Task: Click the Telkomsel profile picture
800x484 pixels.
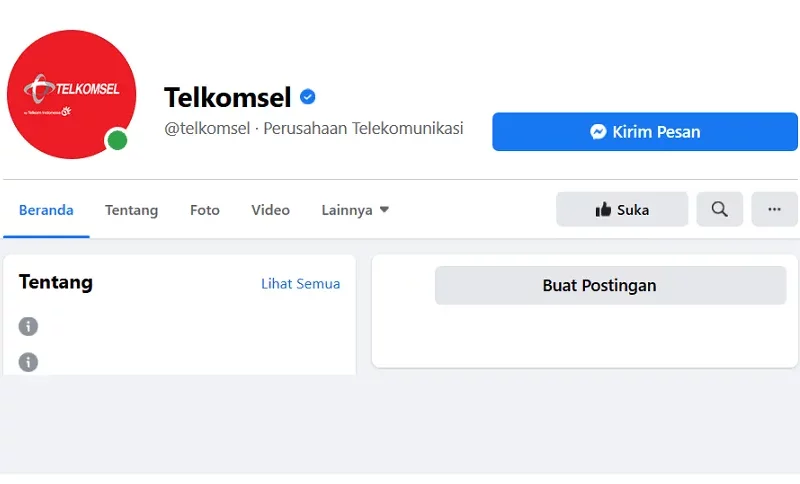Action: click(71, 94)
